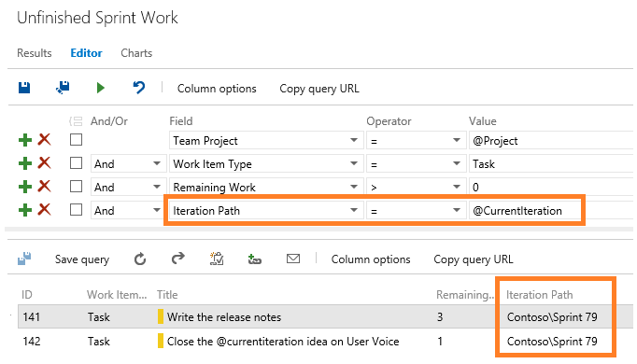Click the Task value field

[x=551, y=163]
